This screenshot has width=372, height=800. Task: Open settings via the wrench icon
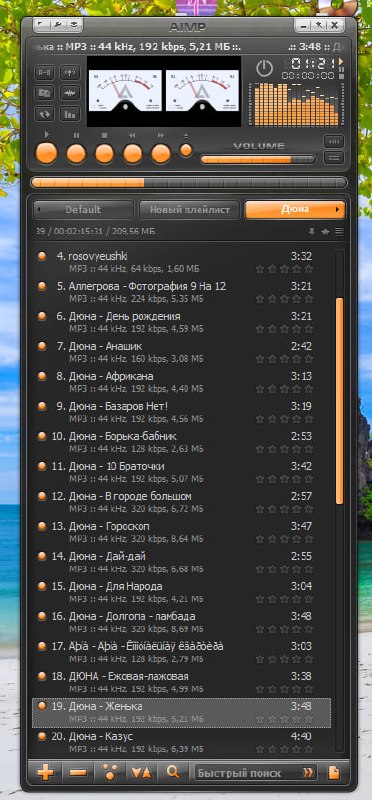tap(58, 24)
